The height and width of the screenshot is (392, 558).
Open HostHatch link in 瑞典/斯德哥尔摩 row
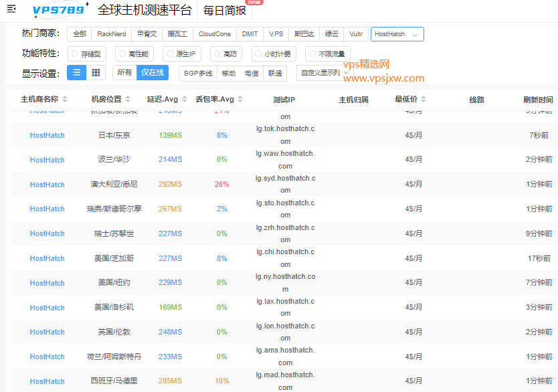[48, 209]
